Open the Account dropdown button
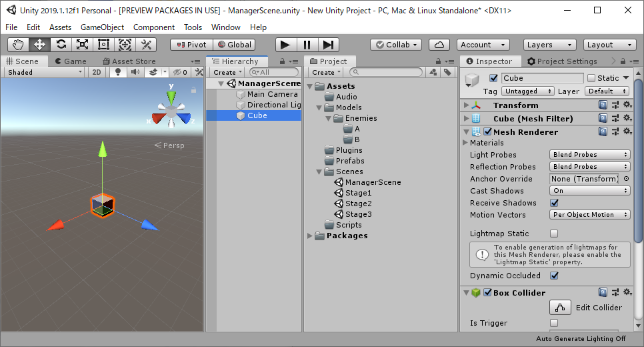This screenshot has height=347, width=644. (483, 45)
